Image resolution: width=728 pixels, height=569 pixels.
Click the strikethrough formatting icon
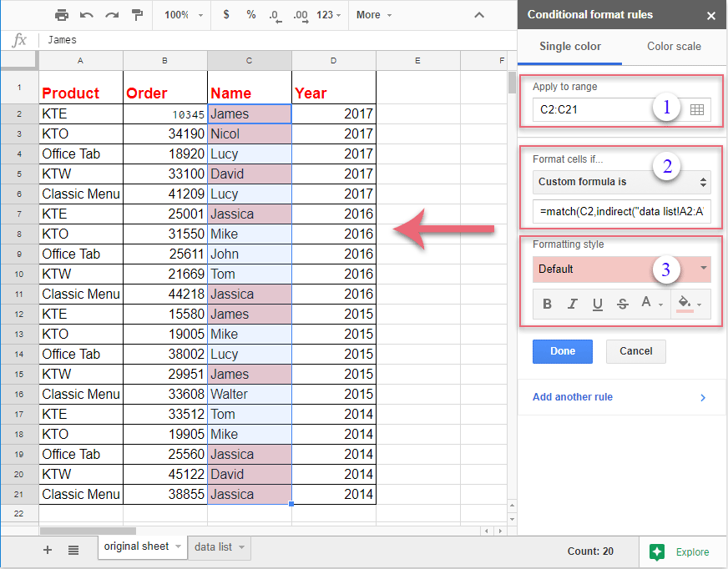(x=622, y=304)
